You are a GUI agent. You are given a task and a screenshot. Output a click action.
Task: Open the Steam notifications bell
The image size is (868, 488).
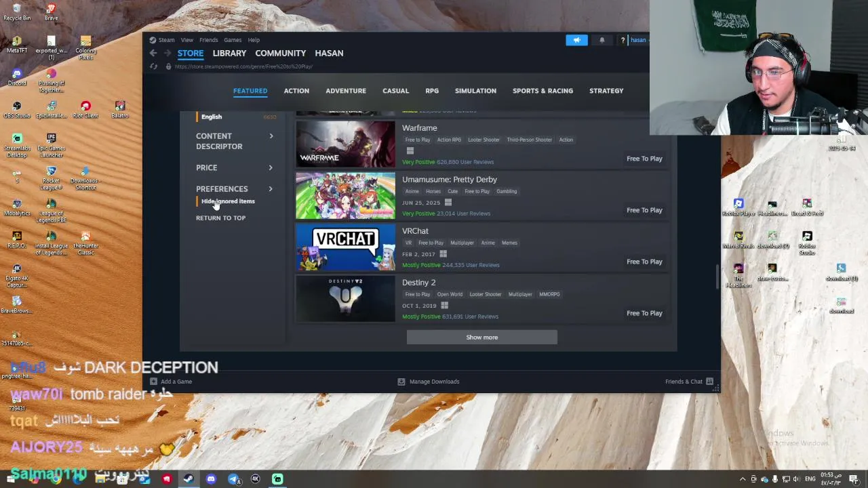click(601, 40)
